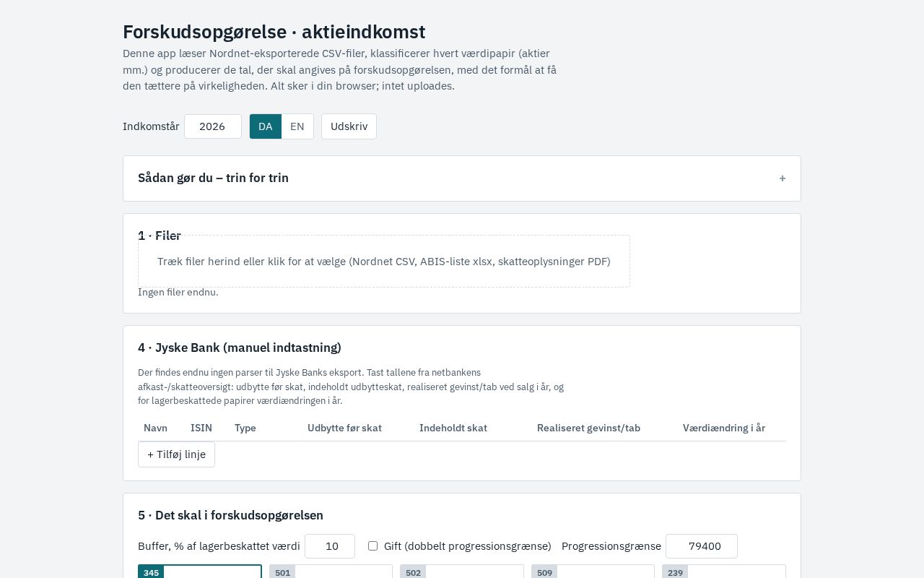Image resolution: width=924 pixels, height=578 pixels.
Task: Focus the Indkomstår year field
Action: (x=212, y=126)
